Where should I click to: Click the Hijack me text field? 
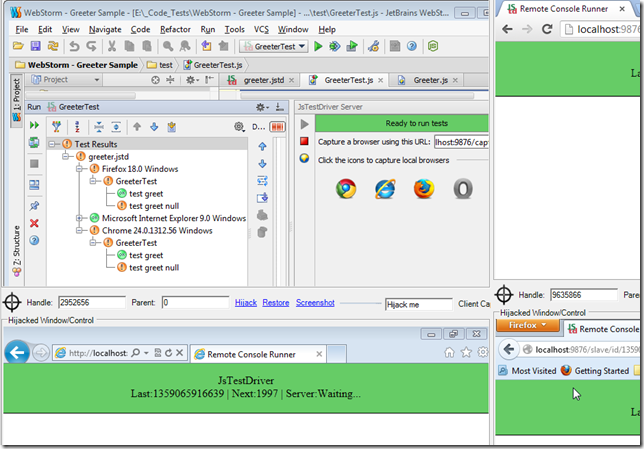[419, 304]
